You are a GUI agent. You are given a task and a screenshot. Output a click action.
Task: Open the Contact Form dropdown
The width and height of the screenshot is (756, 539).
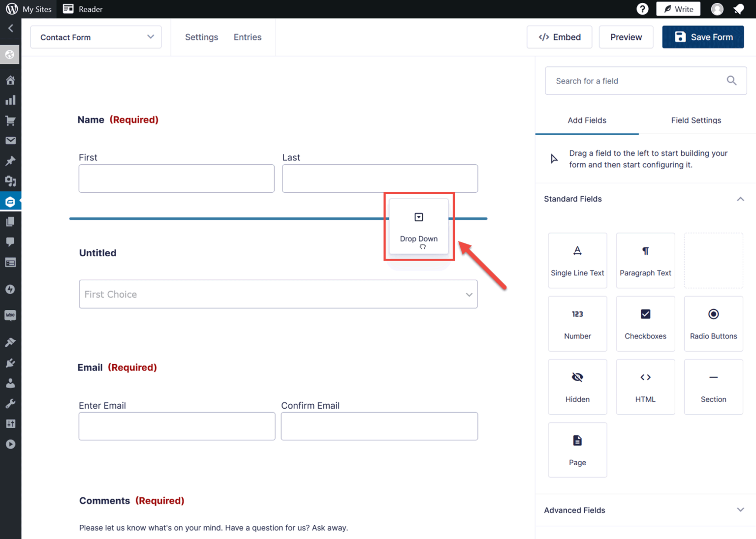point(95,37)
